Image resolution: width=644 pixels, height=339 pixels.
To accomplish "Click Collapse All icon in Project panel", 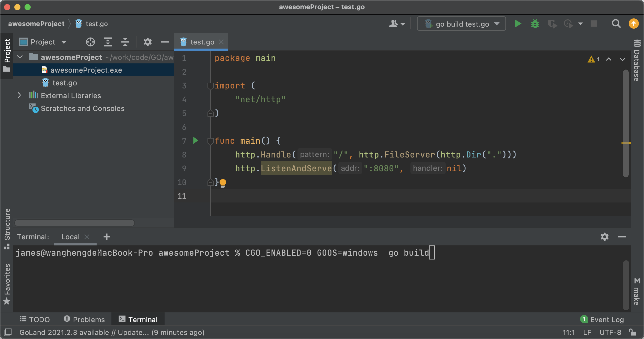I will tap(125, 42).
